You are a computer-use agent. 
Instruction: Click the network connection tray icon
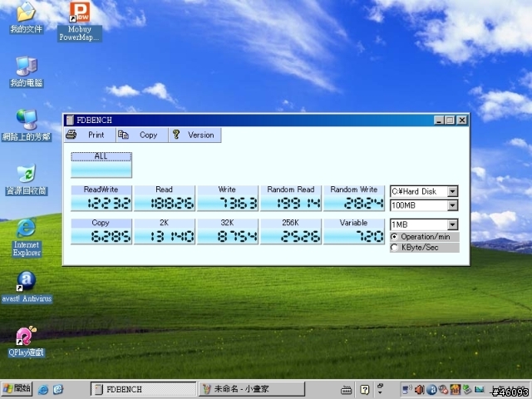point(406,389)
